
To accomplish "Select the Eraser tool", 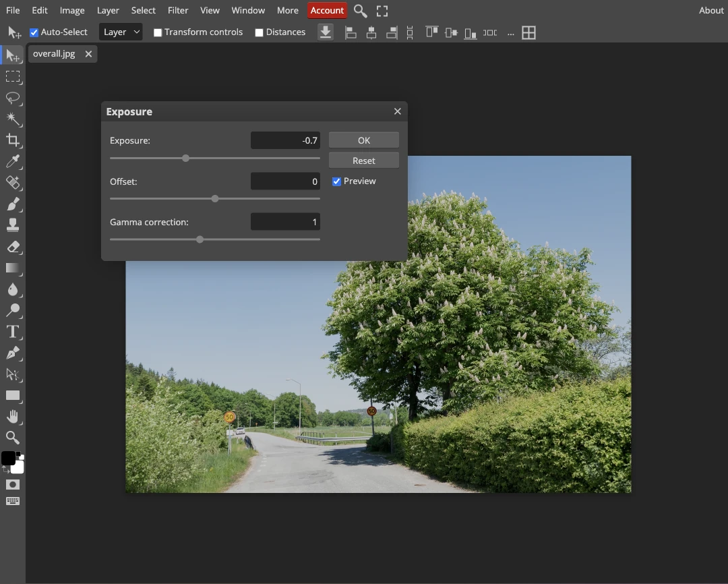I will [x=13, y=247].
